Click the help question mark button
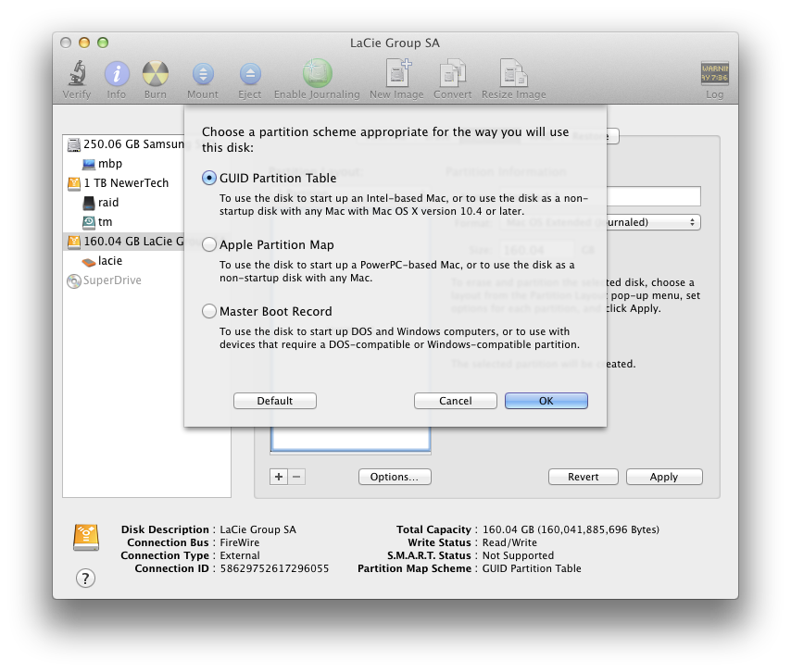The image size is (791, 672). [x=86, y=579]
